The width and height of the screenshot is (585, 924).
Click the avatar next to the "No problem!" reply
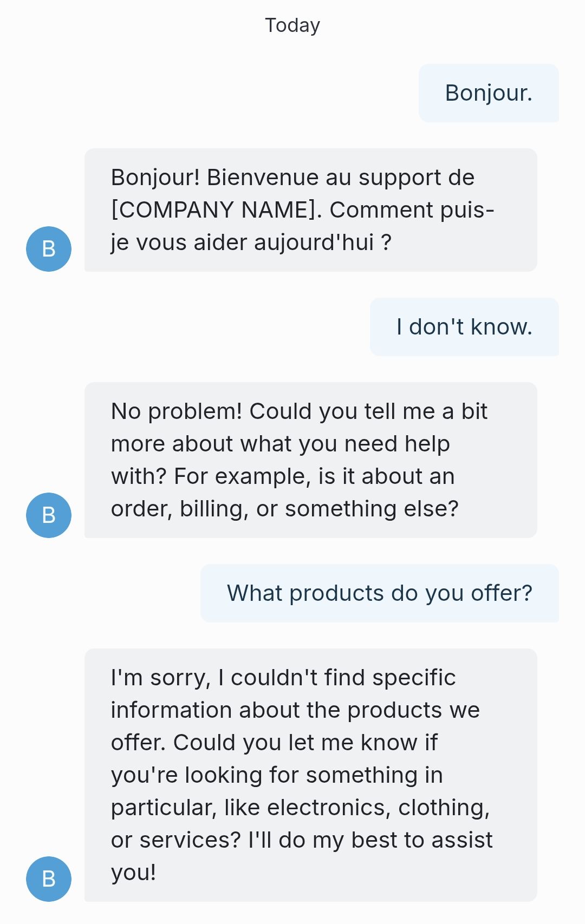pos(49,515)
